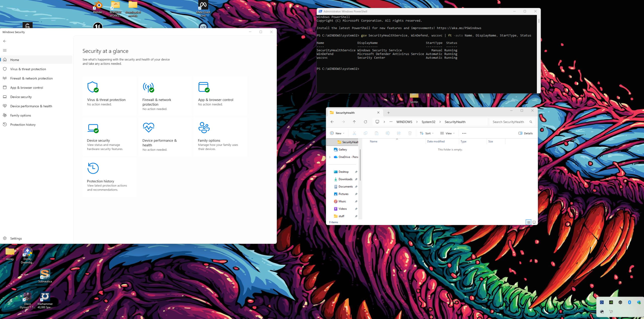Add a new Explorer tab

tap(389, 113)
